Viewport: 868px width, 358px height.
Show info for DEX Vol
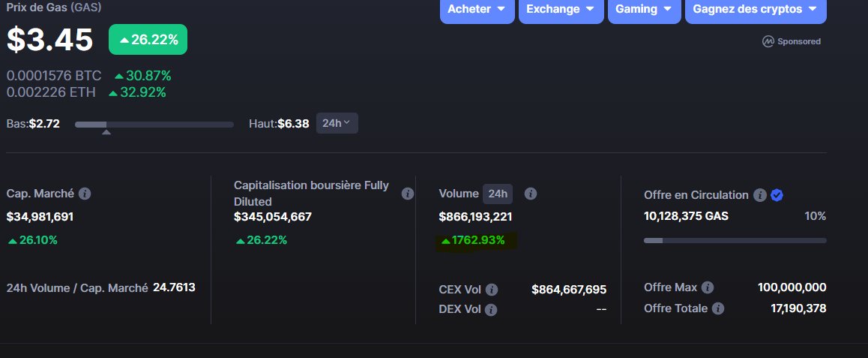pyautogui.click(x=491, y=310)
